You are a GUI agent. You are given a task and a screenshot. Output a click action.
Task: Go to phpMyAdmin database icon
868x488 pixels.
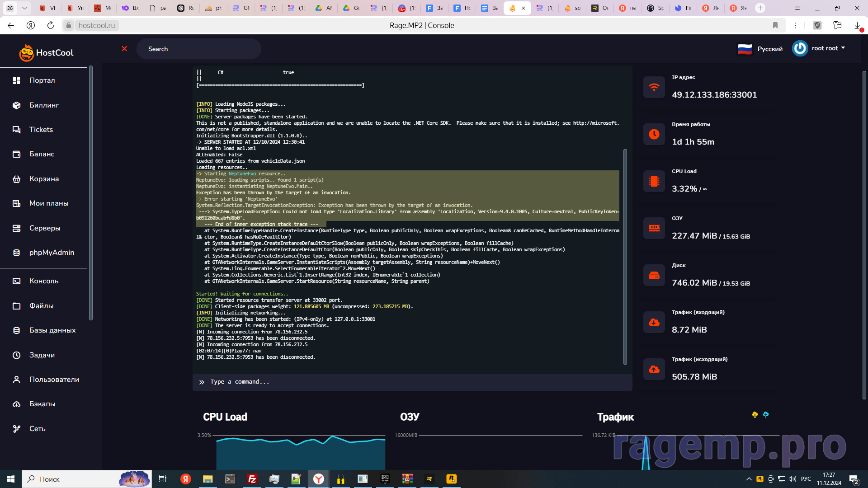tap(17, 253)
